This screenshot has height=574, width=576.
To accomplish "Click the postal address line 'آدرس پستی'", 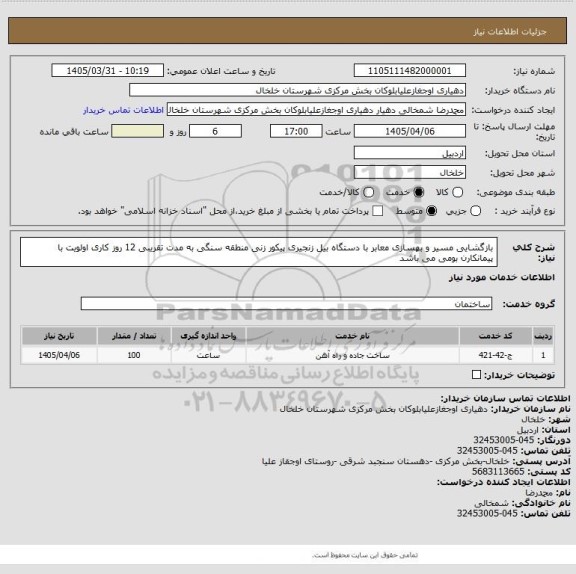I will 416,461.
